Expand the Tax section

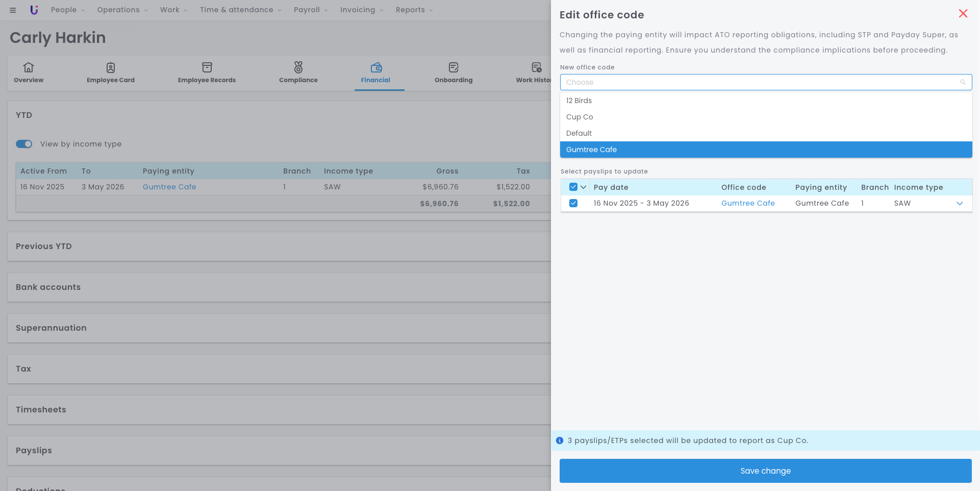click(x=279, y=369)
